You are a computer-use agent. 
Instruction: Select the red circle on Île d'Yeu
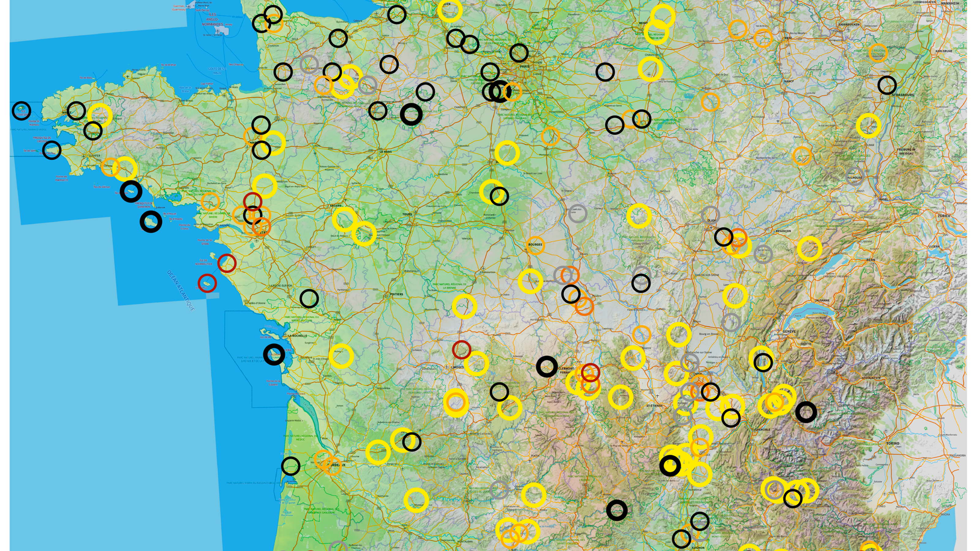tap(207, 283)
